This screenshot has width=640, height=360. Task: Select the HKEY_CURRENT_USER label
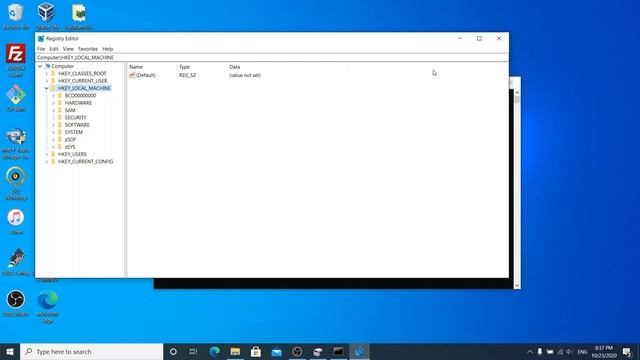(x=83, y=81)
